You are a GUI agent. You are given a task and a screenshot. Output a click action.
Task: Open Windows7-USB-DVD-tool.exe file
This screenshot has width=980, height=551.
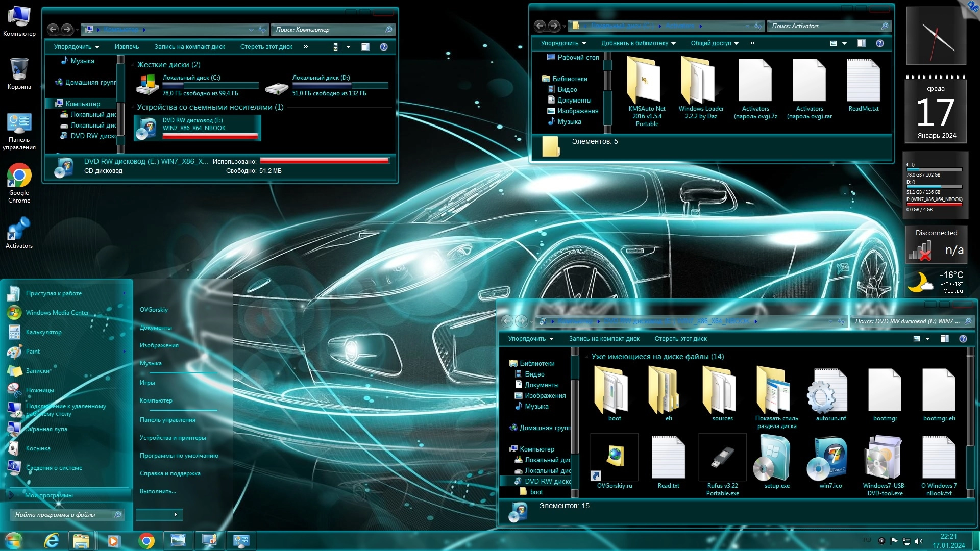885,458
